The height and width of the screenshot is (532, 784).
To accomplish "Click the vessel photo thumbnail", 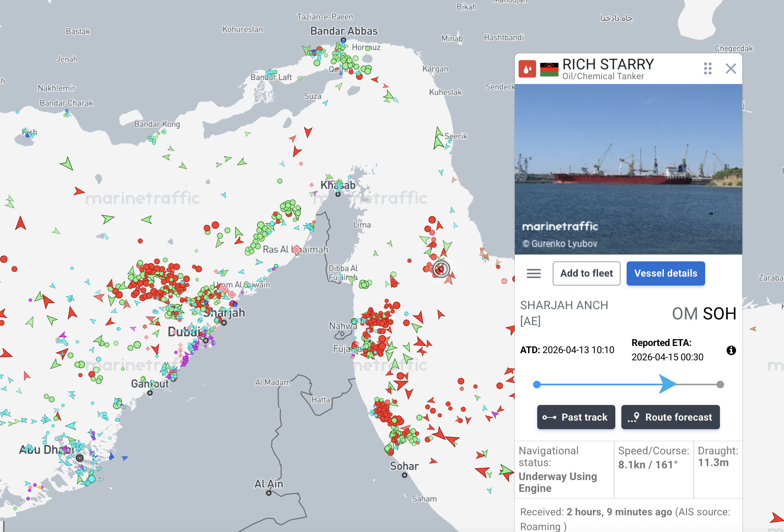I will [628, 169].
